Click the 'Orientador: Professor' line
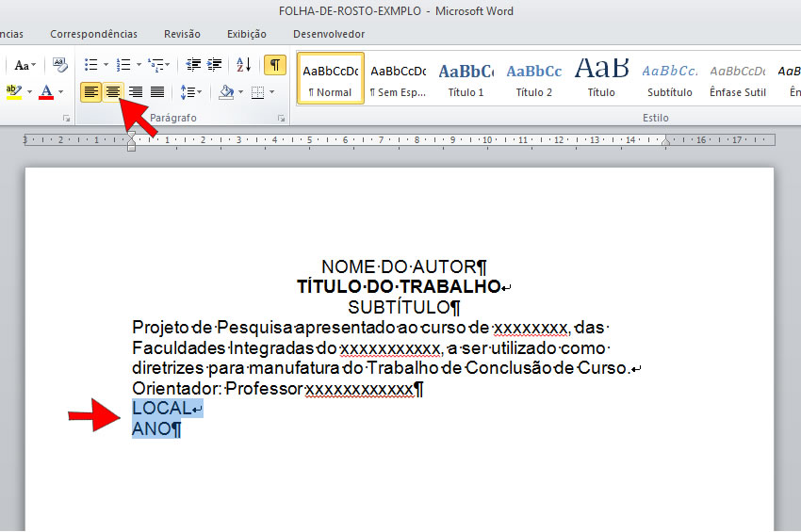This screenshot has height=532, width=801. coord(278,389)
